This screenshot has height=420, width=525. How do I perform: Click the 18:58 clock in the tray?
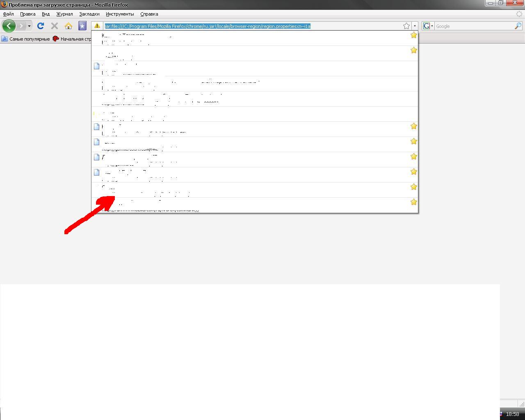[x=512, y=414]
